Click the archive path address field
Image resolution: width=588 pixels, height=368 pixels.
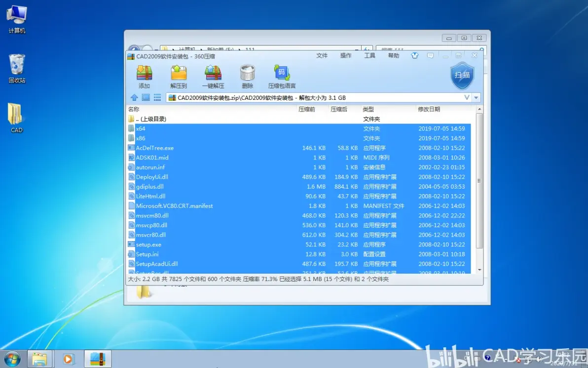[315, 98]
